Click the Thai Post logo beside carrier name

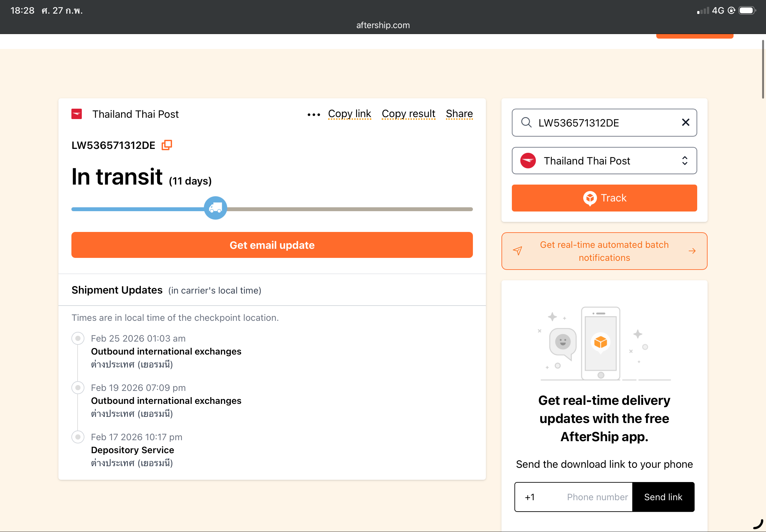pyautogui.click(x=77, y=114)
